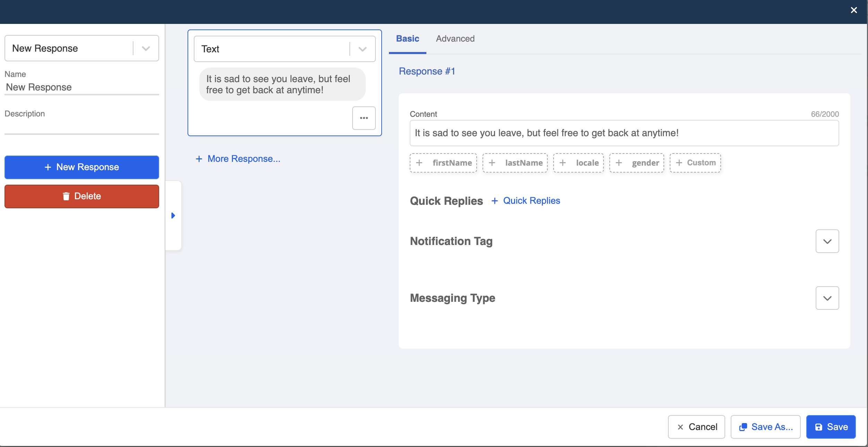This screenshot has width=868, height=447.
Task: Click the blue New Response button
Action: click(82, 167)
